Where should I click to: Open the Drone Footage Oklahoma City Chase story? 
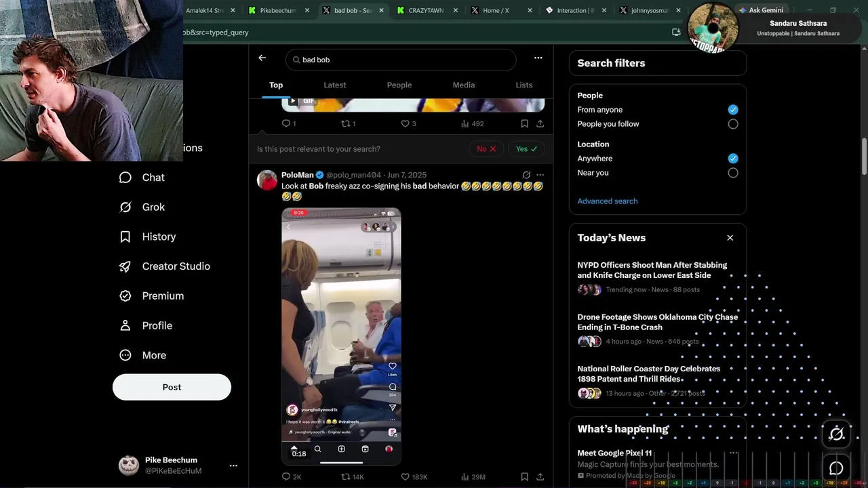tap(658, 329)
